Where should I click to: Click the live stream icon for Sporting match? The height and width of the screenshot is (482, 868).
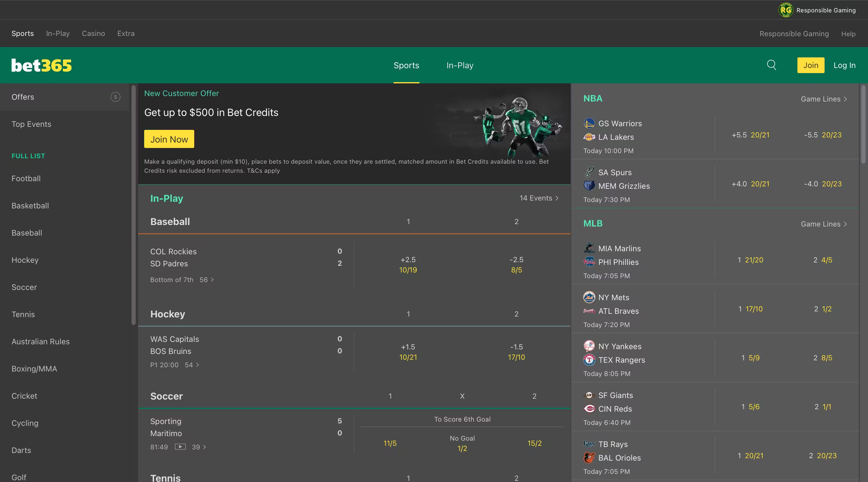click(x=180, y=447)
